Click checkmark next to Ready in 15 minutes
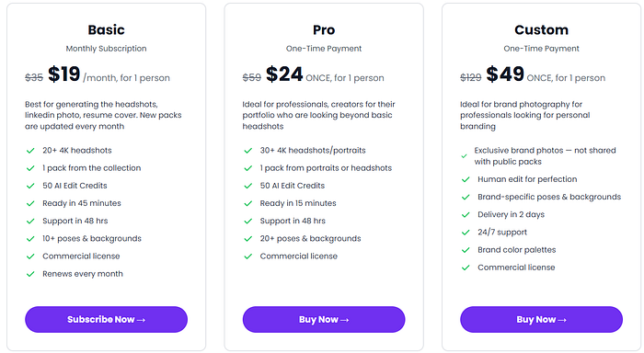644x353 pixels. 248,203
